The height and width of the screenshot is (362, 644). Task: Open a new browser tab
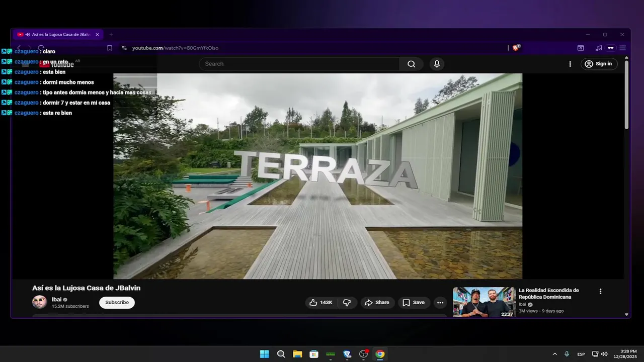(x=111, y=35)
